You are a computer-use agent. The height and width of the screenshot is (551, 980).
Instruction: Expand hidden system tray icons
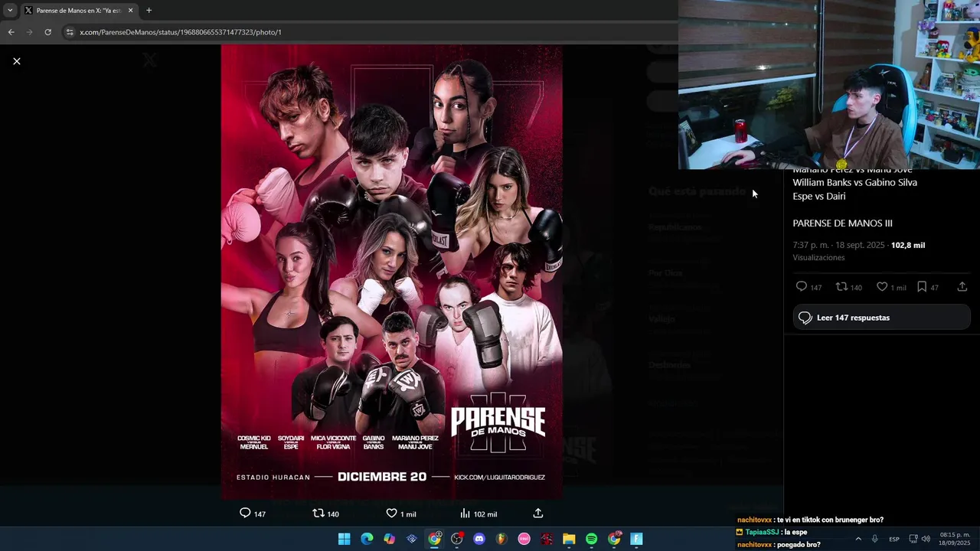(x=857, y=539)
